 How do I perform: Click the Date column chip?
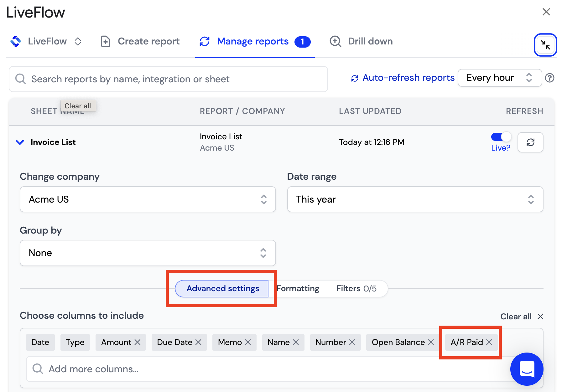pos(40,342)
